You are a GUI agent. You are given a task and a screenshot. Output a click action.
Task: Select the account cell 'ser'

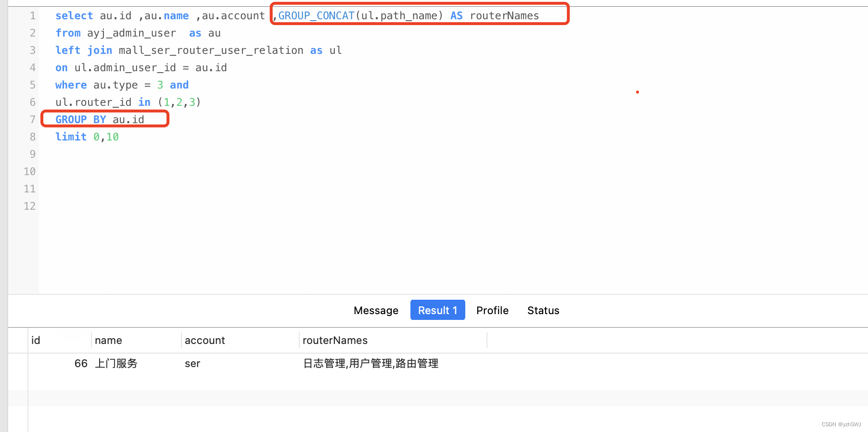[192, 363]
